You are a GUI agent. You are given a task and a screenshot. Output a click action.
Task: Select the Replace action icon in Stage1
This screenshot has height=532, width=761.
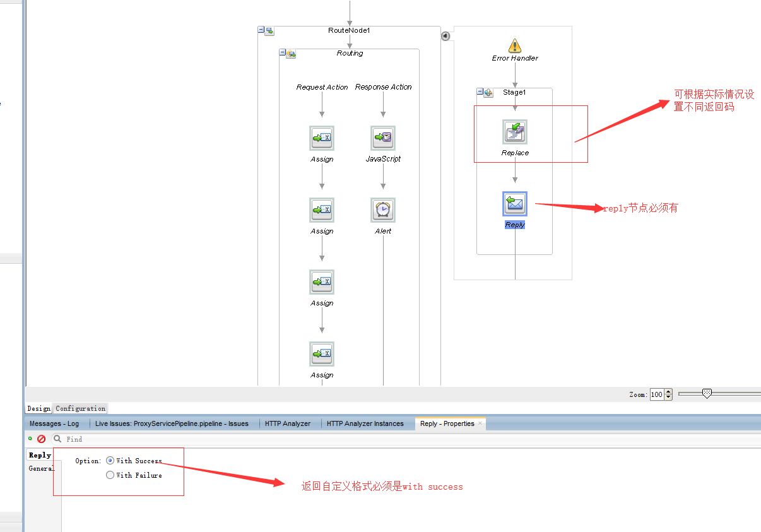(515, 132)
